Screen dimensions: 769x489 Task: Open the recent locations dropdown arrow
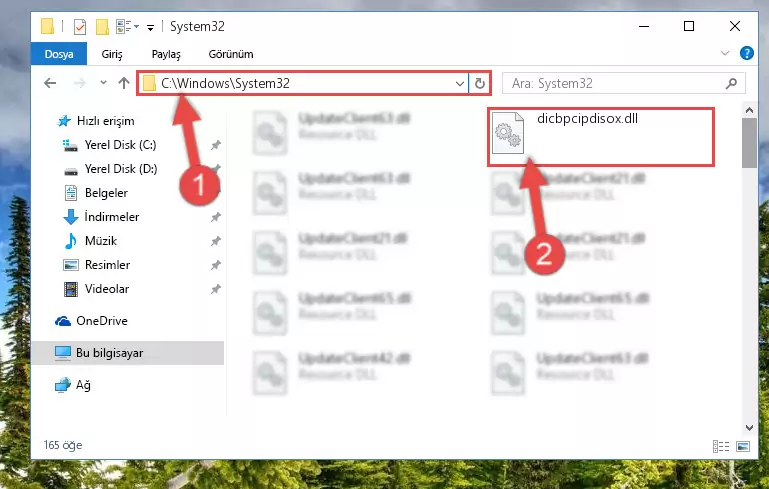(103, 83)
